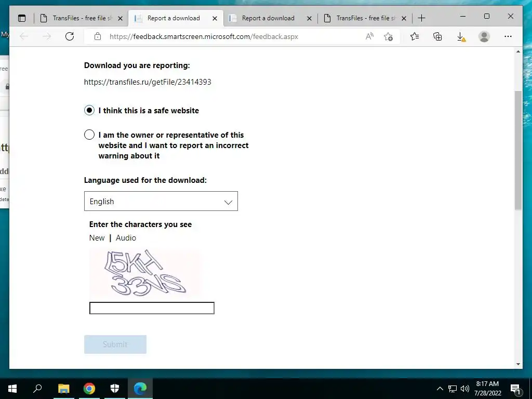Open taskbar search icon
The width and height of the screenshot is (532, 399).
point(37,389)
